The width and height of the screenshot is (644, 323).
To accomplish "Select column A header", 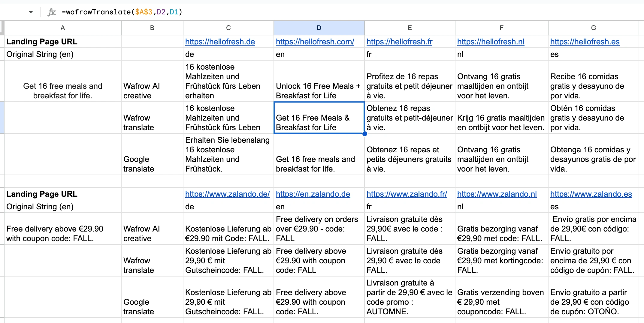I will click(63, 28).
